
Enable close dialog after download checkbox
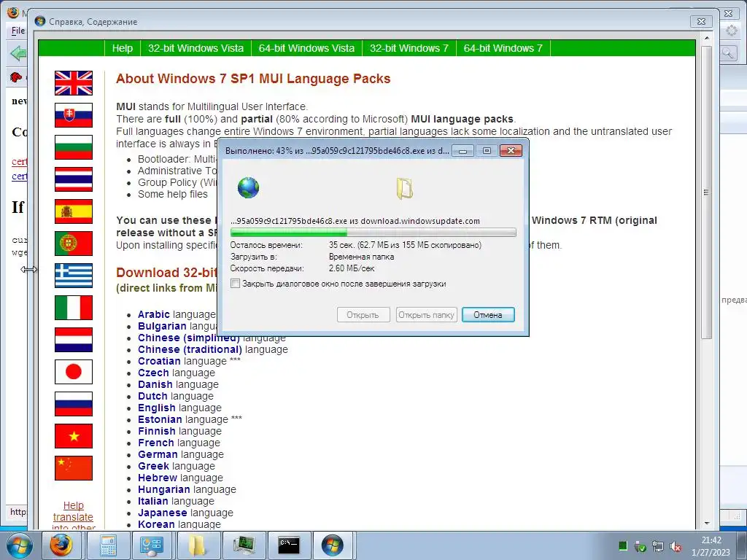(x=235, y=284)
